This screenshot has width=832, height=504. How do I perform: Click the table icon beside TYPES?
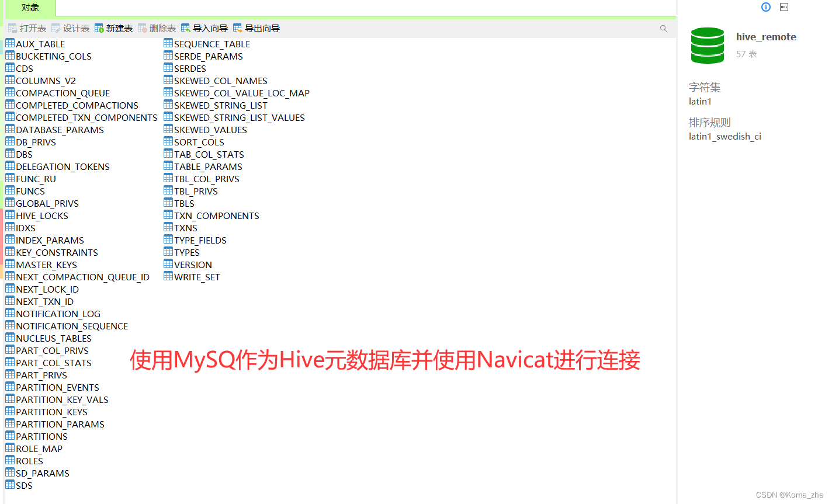(168, 252)
